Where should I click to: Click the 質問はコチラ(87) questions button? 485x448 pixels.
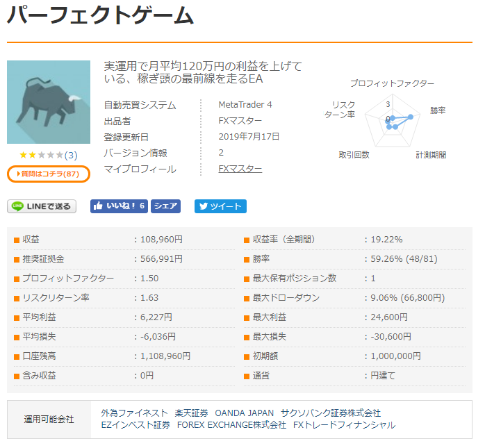click(x=49, y=174)
